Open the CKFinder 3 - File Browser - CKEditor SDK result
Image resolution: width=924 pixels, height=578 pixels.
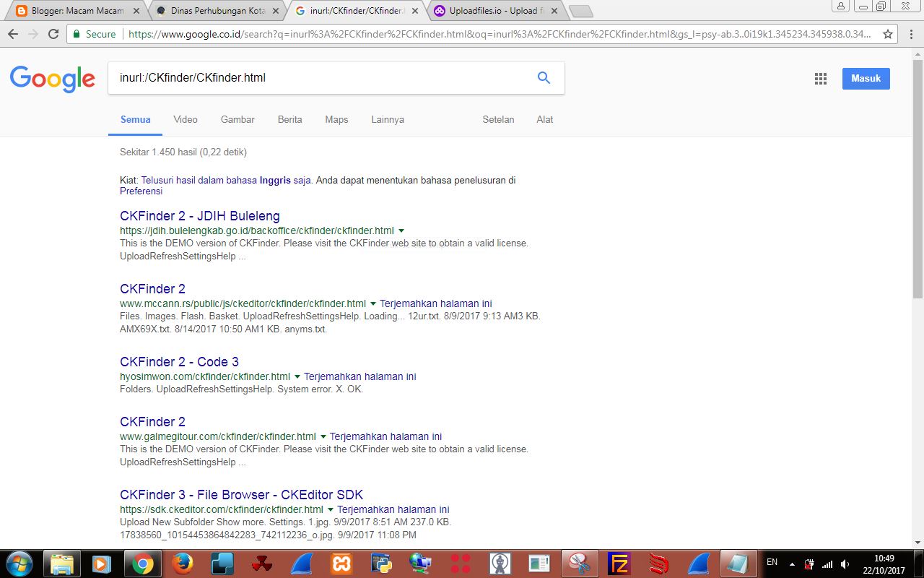pos(241,495)
